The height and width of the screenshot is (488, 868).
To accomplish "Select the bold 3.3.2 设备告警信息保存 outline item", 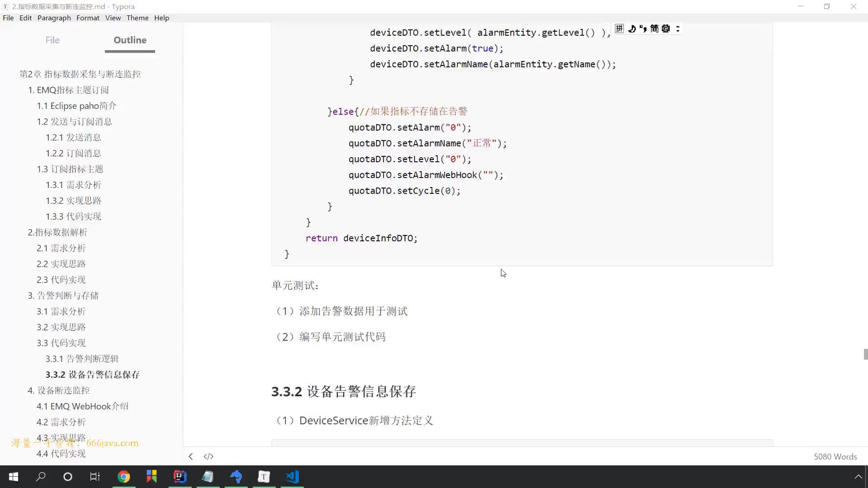I will pyautogui.click(x=93, y=375).
